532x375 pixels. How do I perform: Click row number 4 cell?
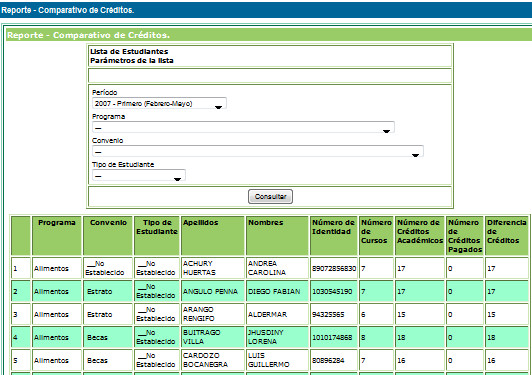pyautogui.click(x=20, y=337)
